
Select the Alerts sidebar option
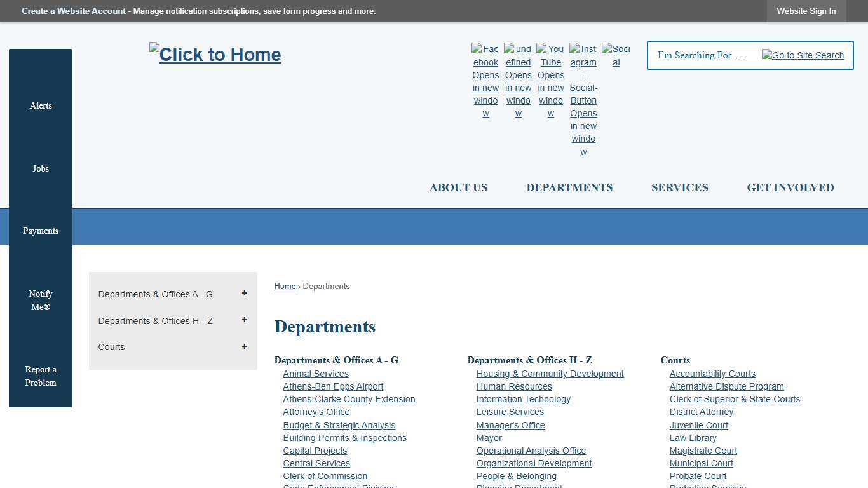tap(40, 105)
